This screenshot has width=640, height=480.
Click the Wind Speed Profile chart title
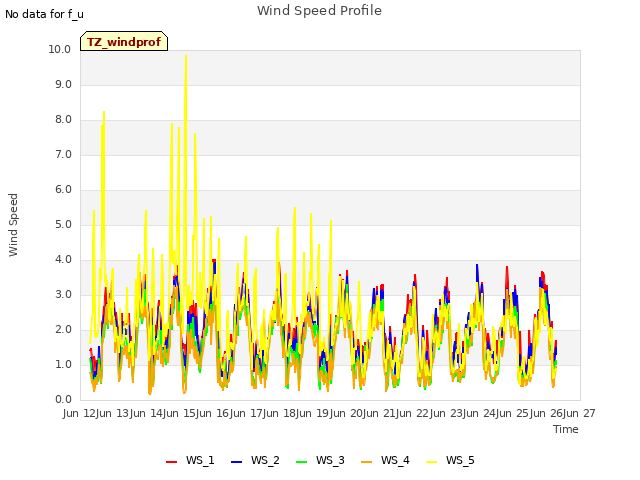coord(319,10)
